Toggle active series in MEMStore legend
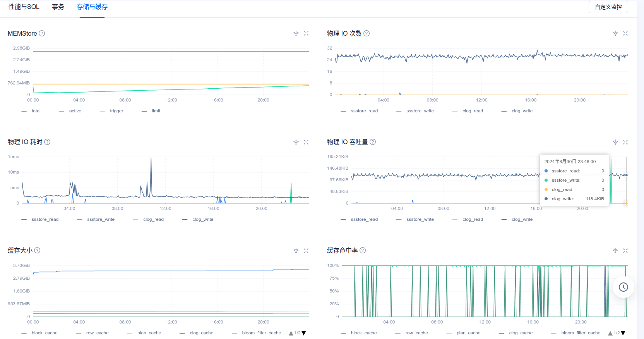 [x=70, y=111]
